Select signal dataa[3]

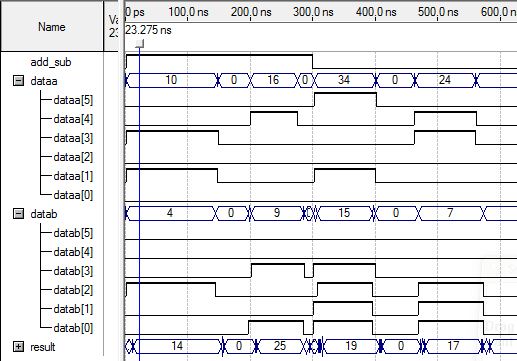coord(73,138)
